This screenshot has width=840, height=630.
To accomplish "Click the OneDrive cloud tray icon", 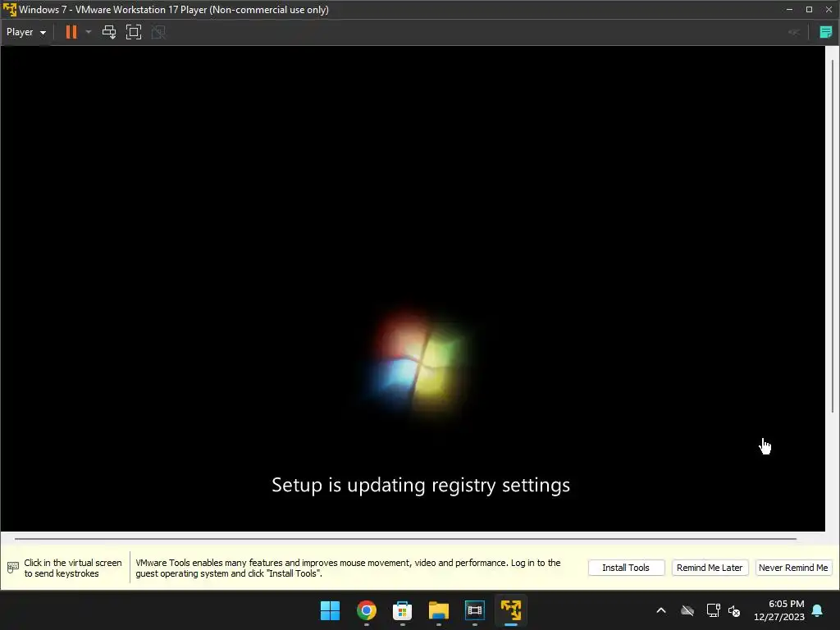I will tap(687, 610).
